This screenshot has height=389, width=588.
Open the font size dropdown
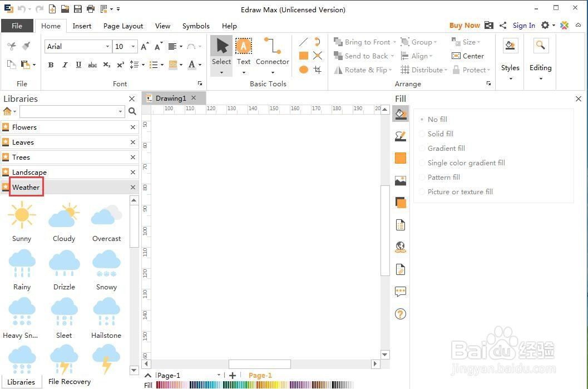pyautogui.click(x=133, y=47)
